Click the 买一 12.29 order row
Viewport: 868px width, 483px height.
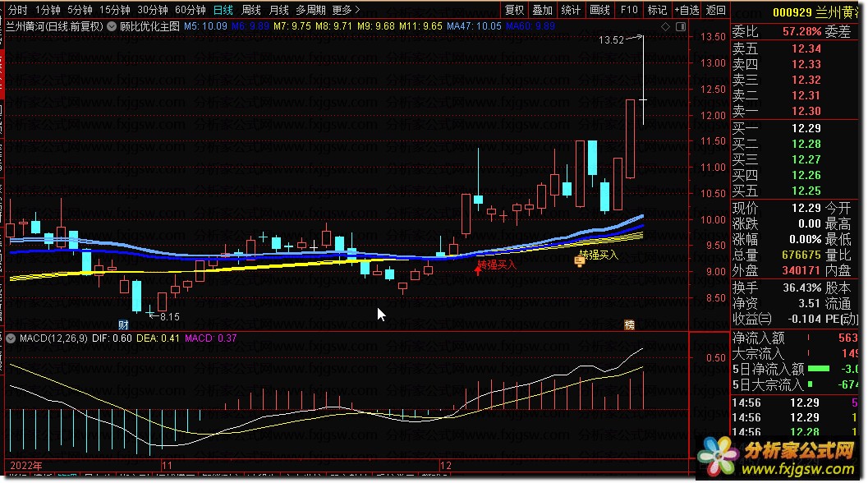tap(796, 128)
